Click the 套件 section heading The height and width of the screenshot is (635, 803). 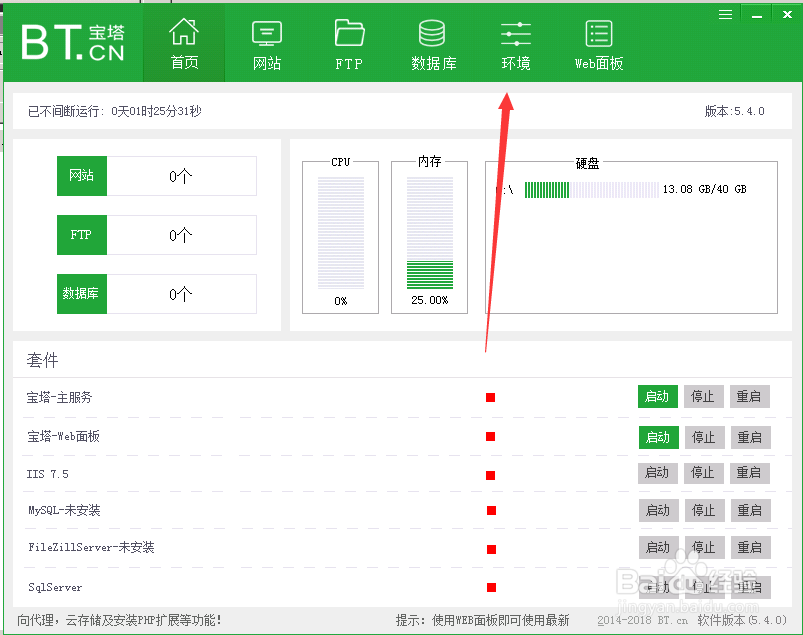pos(43,360)
